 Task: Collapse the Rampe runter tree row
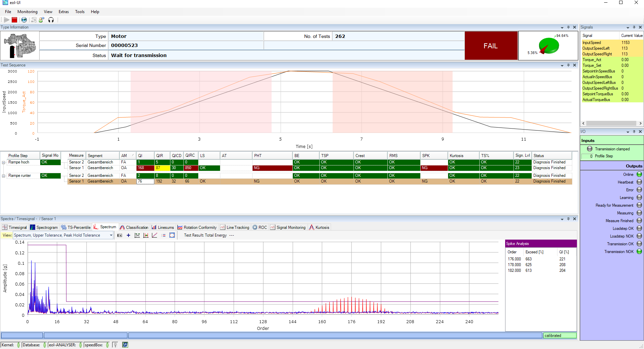[4, 176]
